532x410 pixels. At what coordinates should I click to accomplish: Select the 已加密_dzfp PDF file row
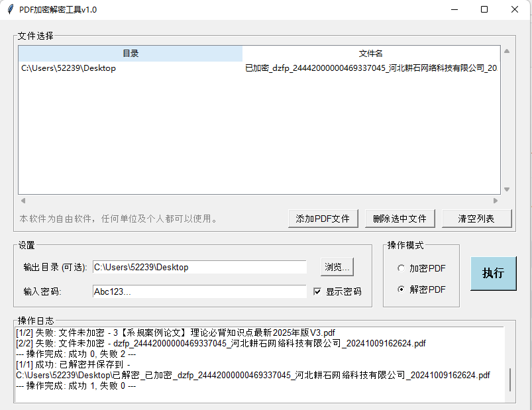(x=265, y=68)
